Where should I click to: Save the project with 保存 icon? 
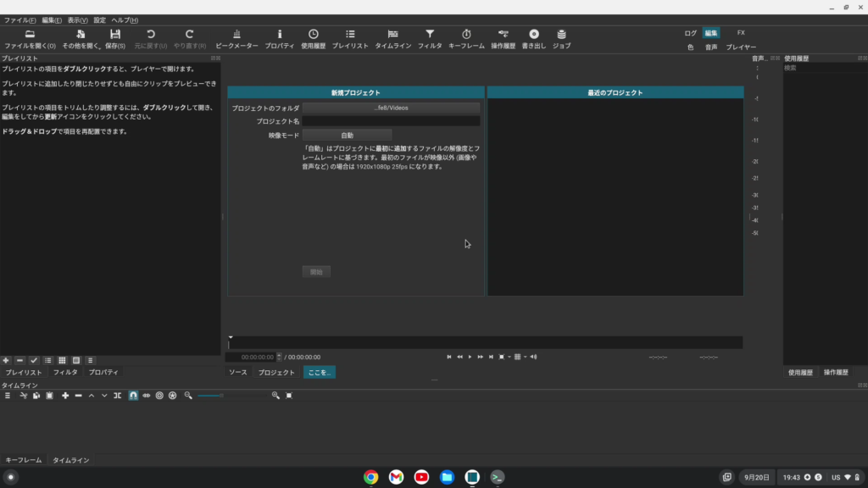pyautogui.click(x=115, y=39)
